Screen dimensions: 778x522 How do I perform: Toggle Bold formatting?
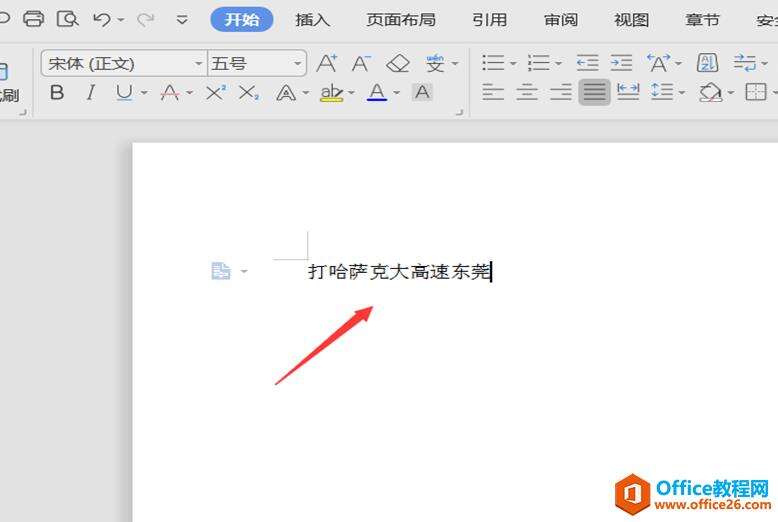point(57,92)
